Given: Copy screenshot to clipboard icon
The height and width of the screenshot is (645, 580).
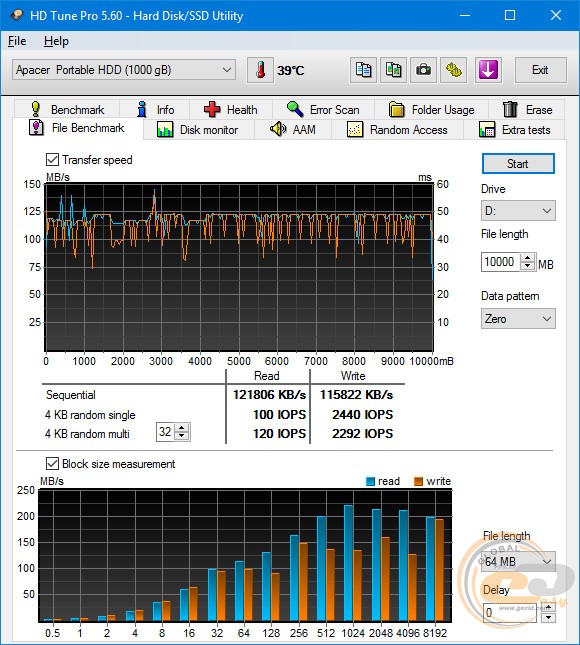Looking at the screenshot, I should pyautogui.click(x=393, y=70).
